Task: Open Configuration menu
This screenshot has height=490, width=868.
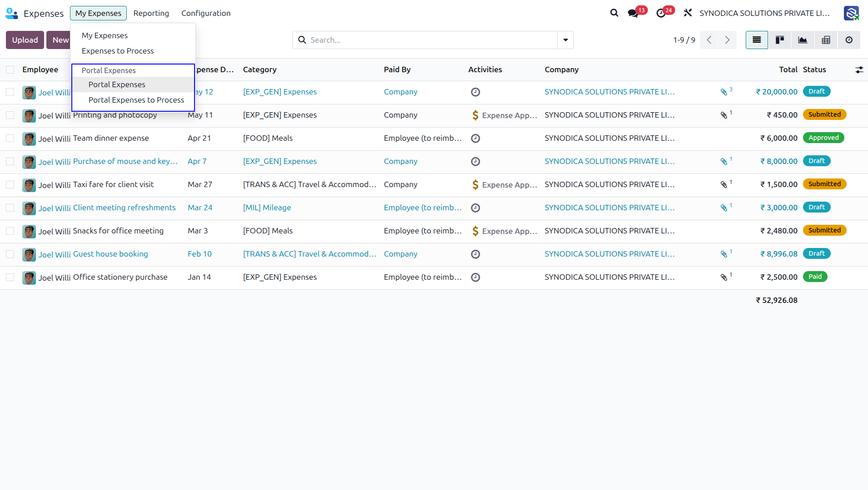Action: [x=206, y=13]
